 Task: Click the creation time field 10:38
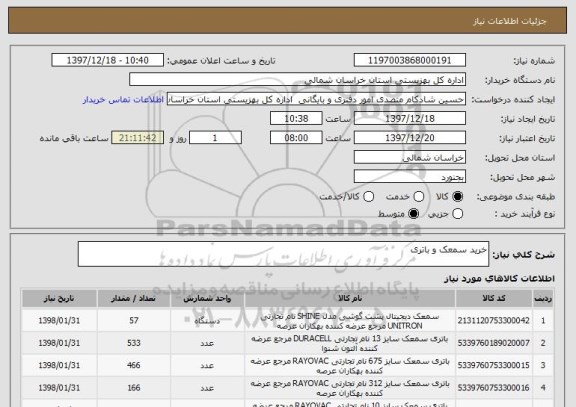[296, 118]
